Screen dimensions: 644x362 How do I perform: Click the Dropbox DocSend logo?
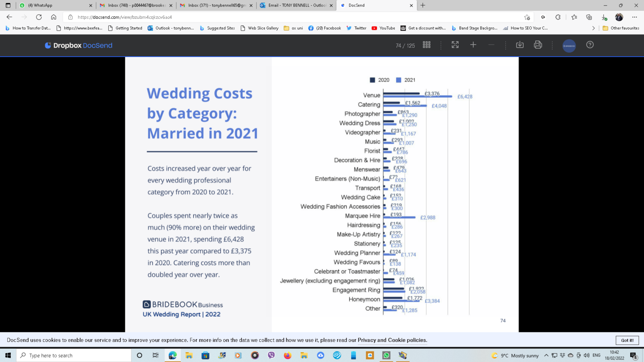79,45
